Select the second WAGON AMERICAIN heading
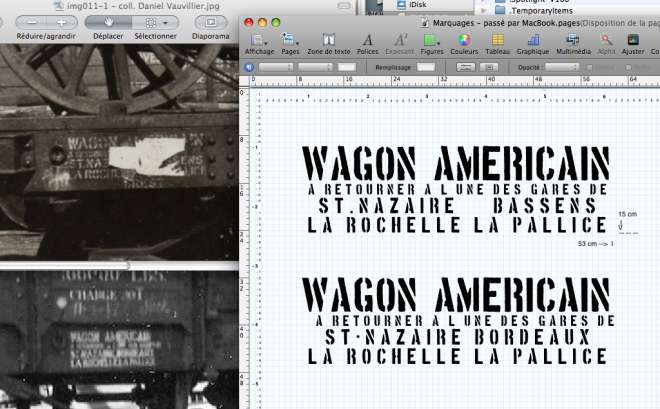Image resolution: width=660 pixels, height=409 pixels. pyautogui.click(x=456, y=295)
